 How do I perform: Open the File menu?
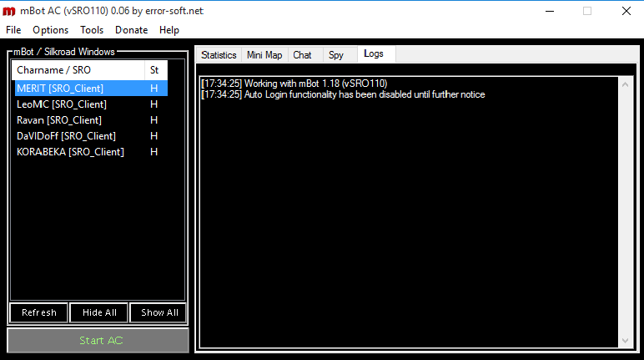[x=13, y=30]
